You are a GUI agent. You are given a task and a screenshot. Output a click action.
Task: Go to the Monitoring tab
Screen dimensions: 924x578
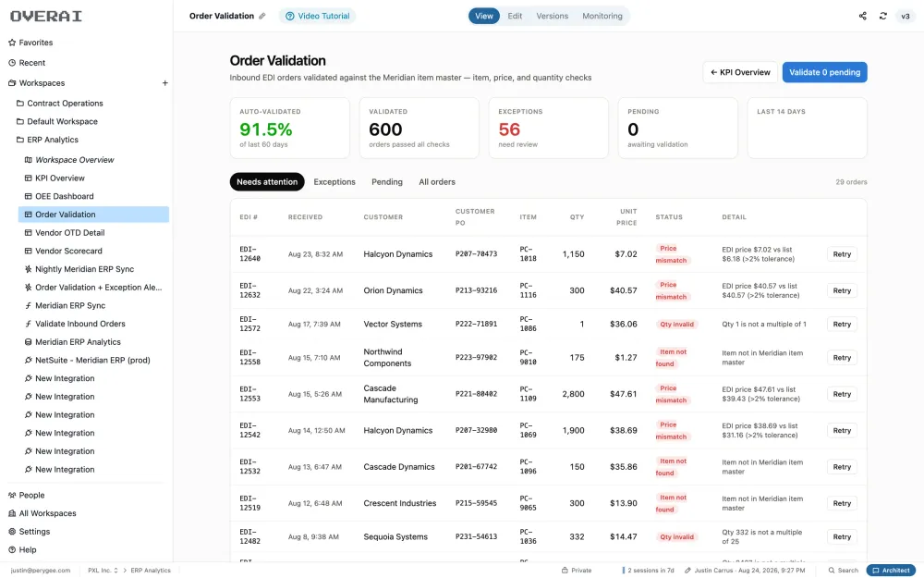tap(602, 16)
